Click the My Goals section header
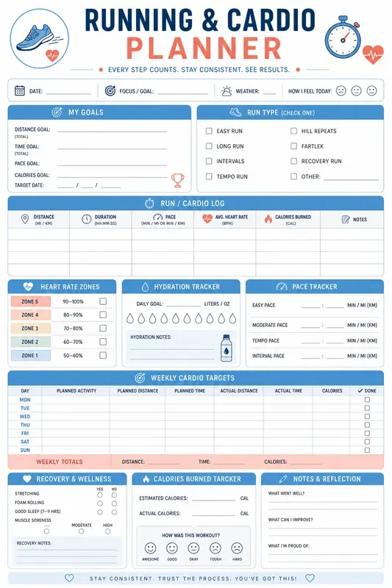The height and width of the screenshot is (588, 392). pyautogui.click(x=99, y=112)
